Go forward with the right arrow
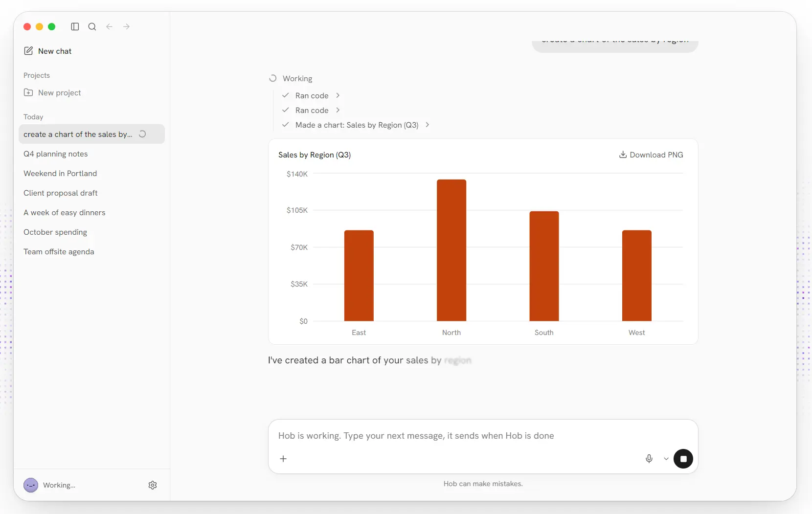This screenshot has height=514, width=812. [126, 26]
